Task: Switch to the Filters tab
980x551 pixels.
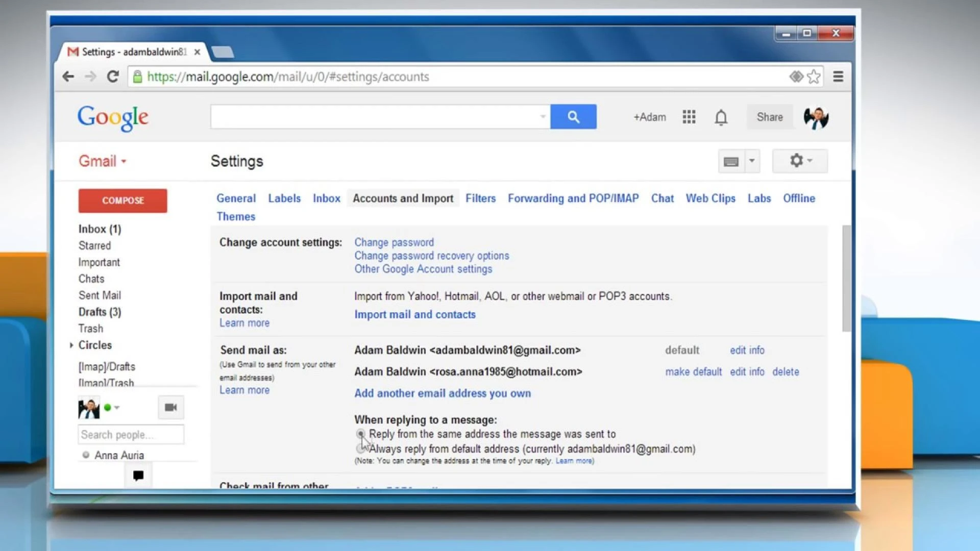Action: [480, 198]
